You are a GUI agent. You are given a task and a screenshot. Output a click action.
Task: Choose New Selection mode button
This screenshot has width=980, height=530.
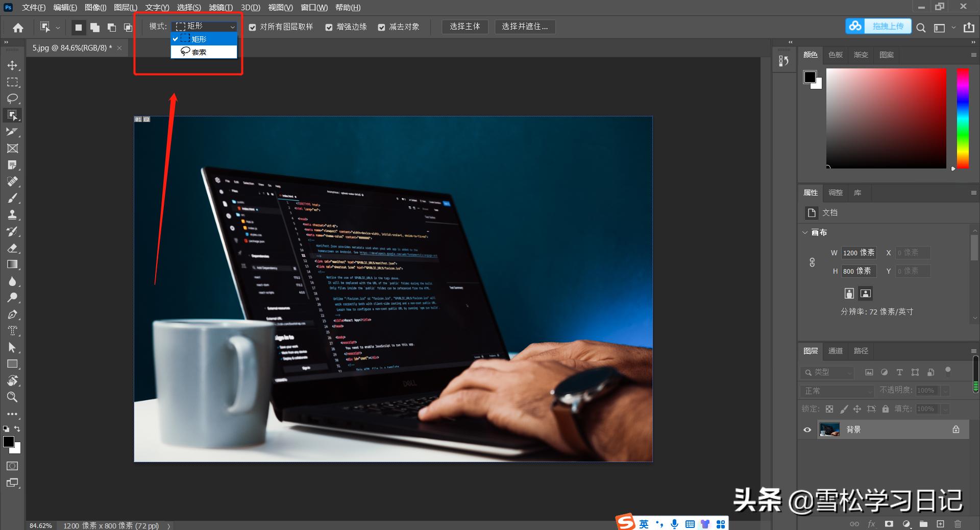pos(78,28)
